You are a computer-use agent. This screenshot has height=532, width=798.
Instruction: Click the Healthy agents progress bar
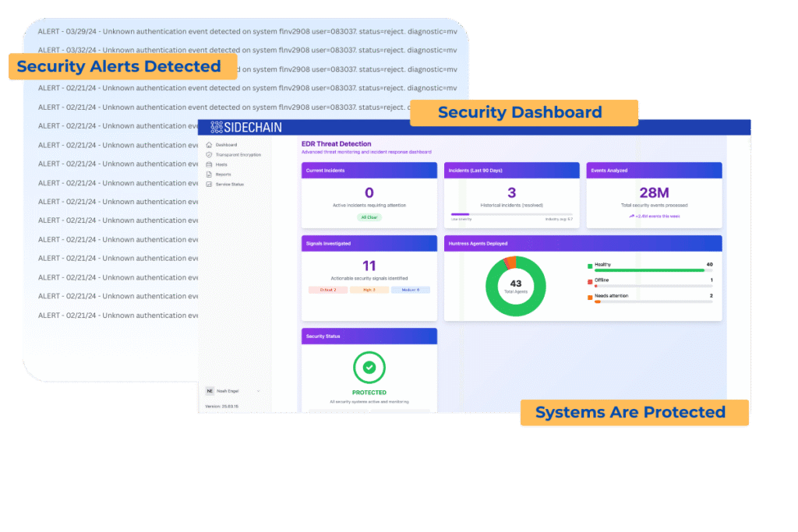654,270
